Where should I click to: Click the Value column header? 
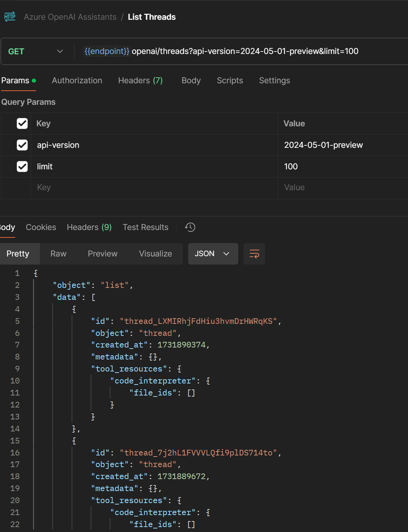coord(294,123)
